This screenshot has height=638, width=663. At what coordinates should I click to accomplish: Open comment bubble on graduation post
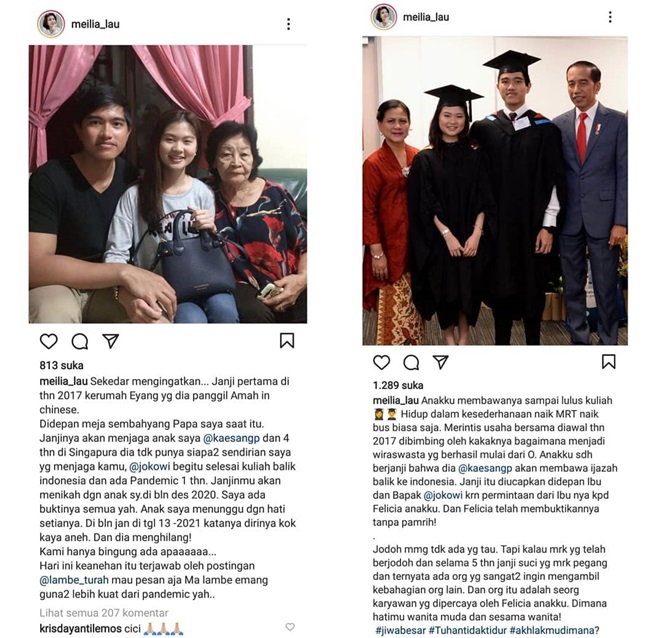coord(411,363)
